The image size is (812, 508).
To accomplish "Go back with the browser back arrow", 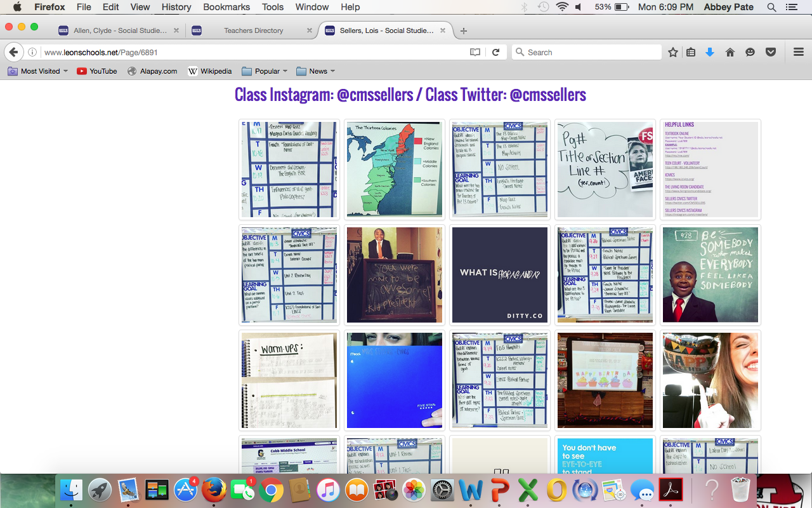I will pyautogui.click(x=14, y=52).
